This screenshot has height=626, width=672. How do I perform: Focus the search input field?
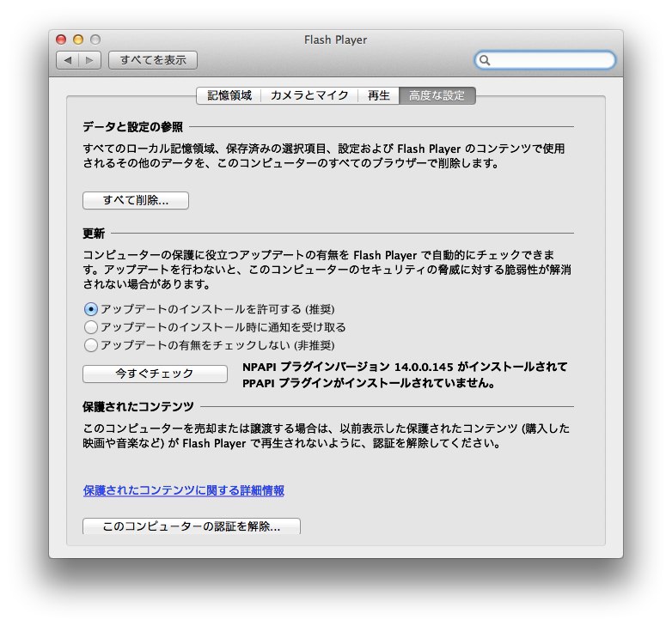[x=545, y=60]
